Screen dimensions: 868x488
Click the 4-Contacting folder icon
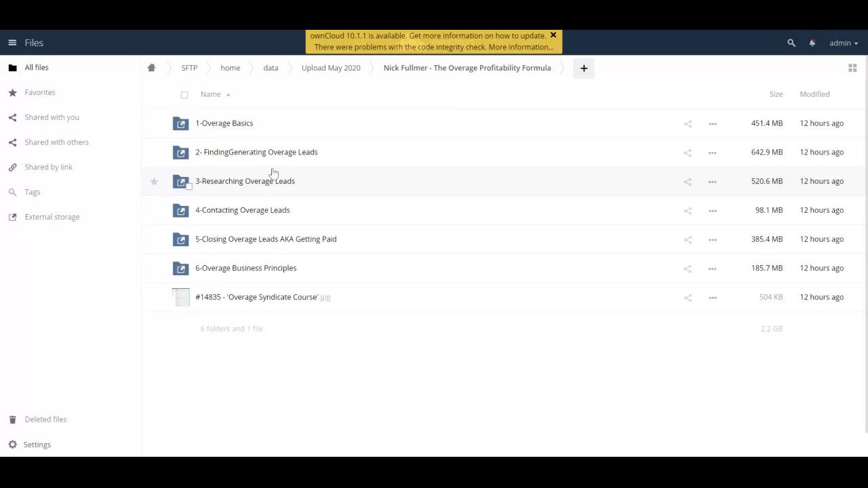point(180,210)
